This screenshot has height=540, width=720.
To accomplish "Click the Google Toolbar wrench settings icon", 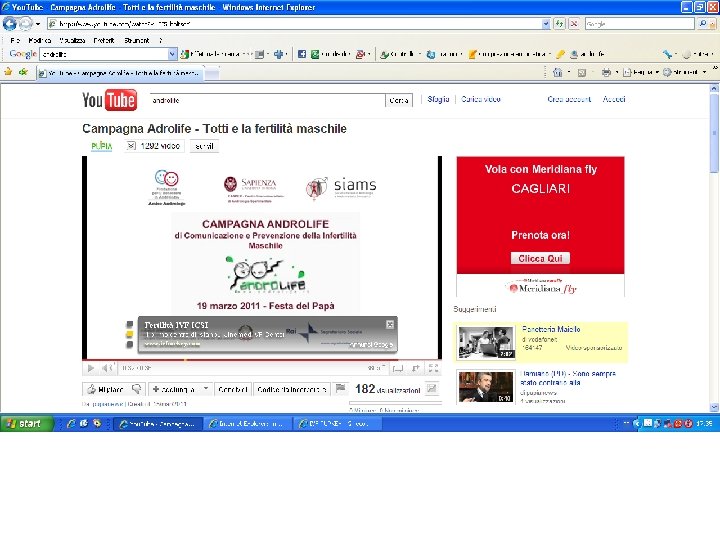I will 667,54.
